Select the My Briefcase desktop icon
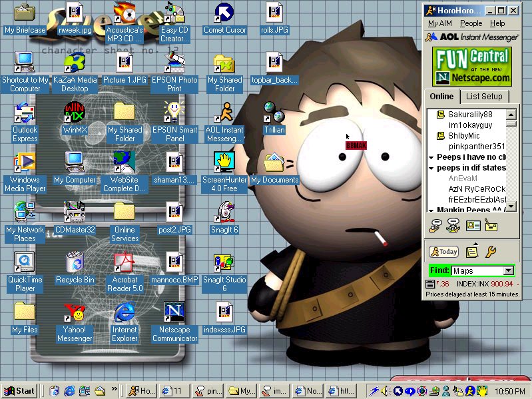The width and height of the screenshot is (532, 399). (x=25, y=19)
